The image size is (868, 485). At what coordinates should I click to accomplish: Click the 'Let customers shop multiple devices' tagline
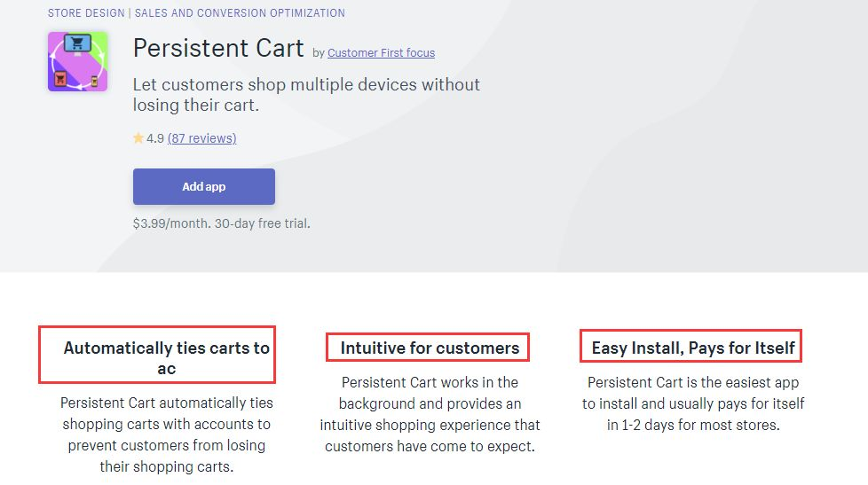(x=306, y=95)
